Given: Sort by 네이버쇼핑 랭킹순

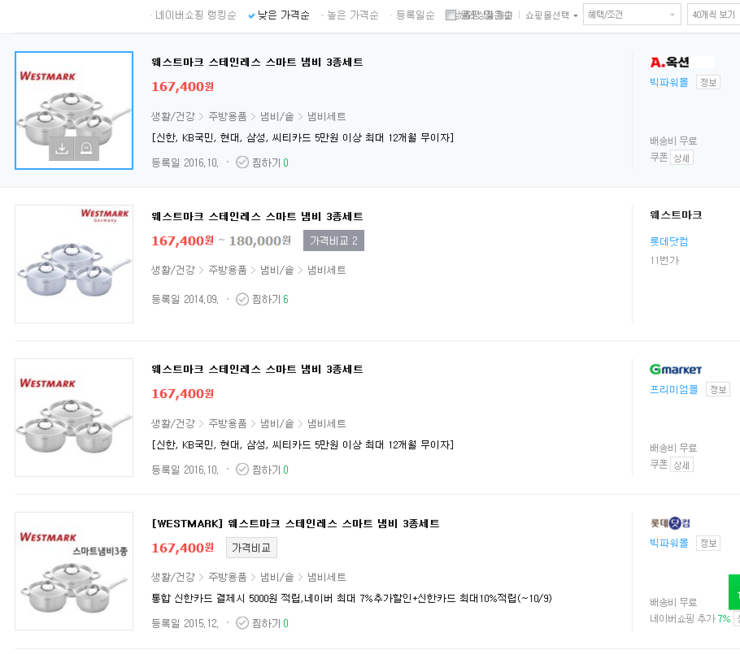Looking at the screenshot, I should point(195,15).
